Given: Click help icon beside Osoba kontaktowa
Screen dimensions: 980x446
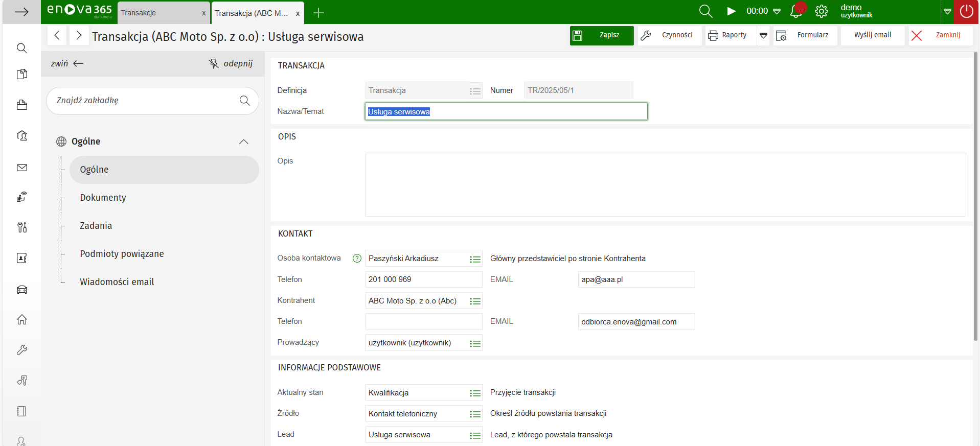Looking at the screenshot, I should point(357,259).
